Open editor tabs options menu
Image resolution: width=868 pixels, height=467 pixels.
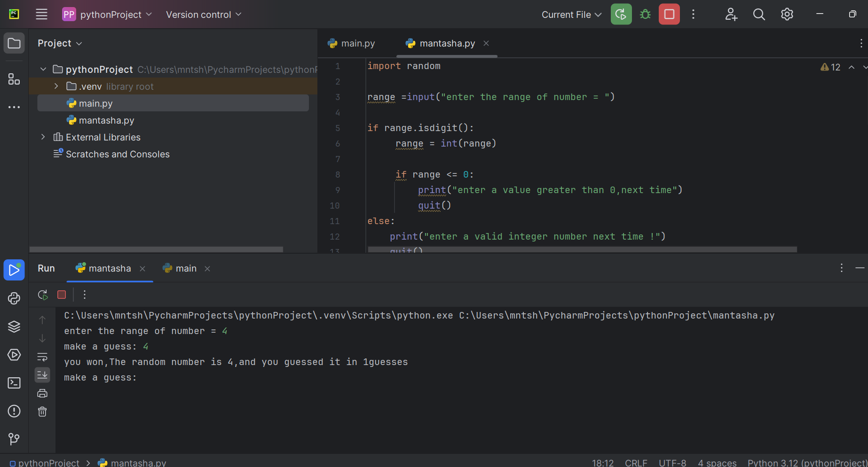861,44
